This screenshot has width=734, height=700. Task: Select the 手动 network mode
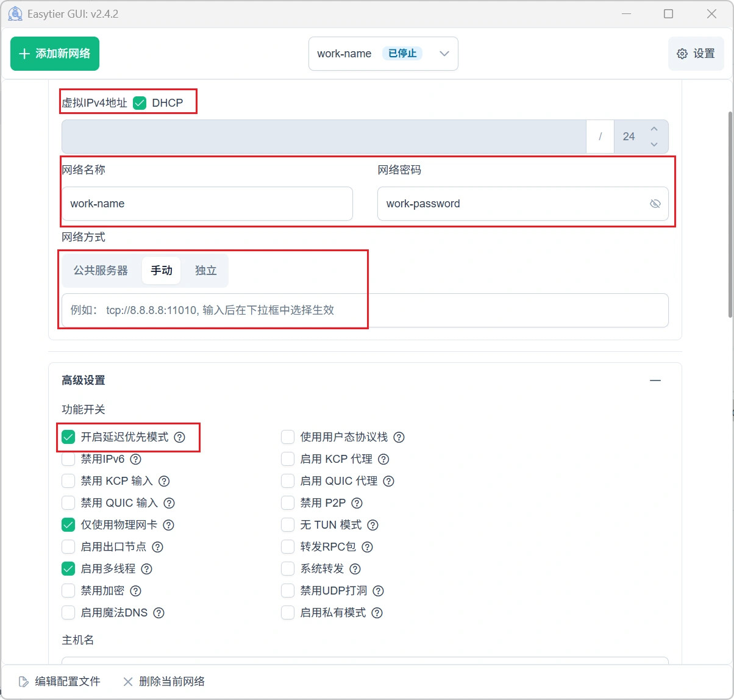tap(162, 271)
